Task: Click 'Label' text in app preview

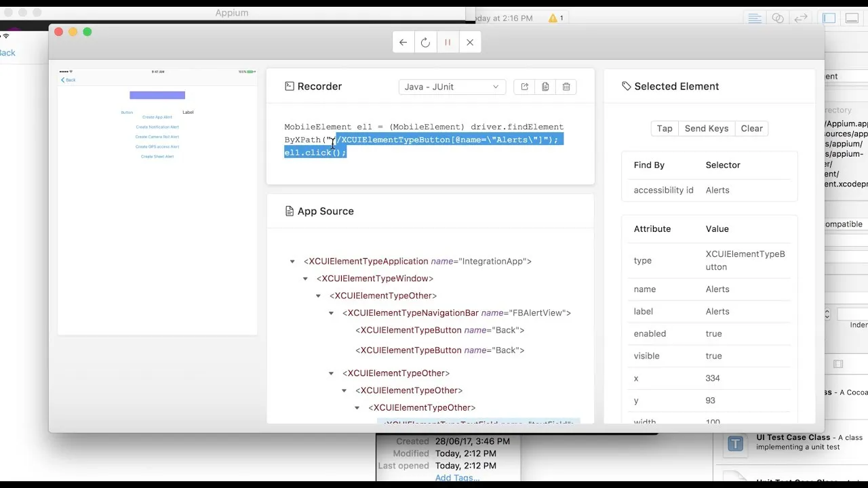Action: [x=188, y=113]
